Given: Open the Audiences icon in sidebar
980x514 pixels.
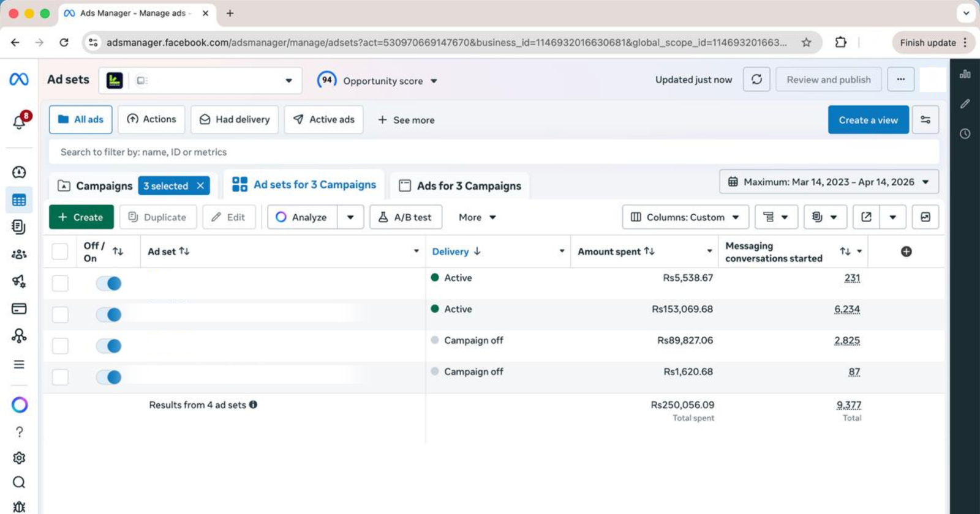Looking at the screenshot, I should click(x=19, y=254).
